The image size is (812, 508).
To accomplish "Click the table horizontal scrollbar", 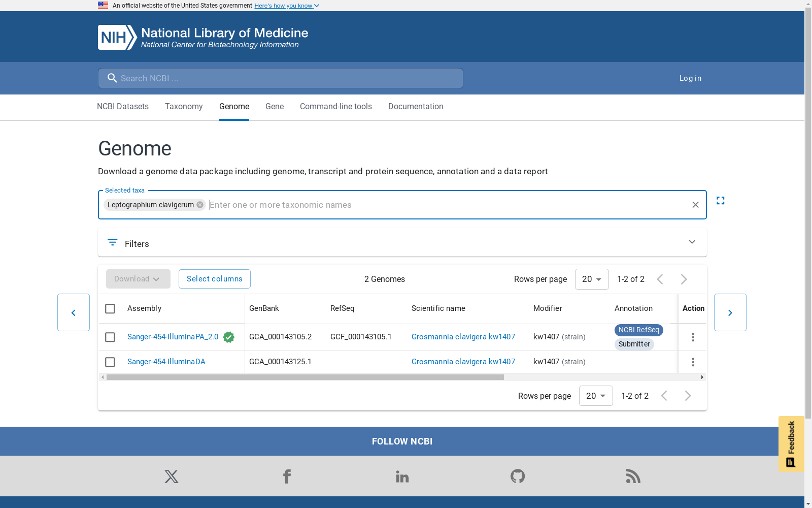I will tap(305, 377).
